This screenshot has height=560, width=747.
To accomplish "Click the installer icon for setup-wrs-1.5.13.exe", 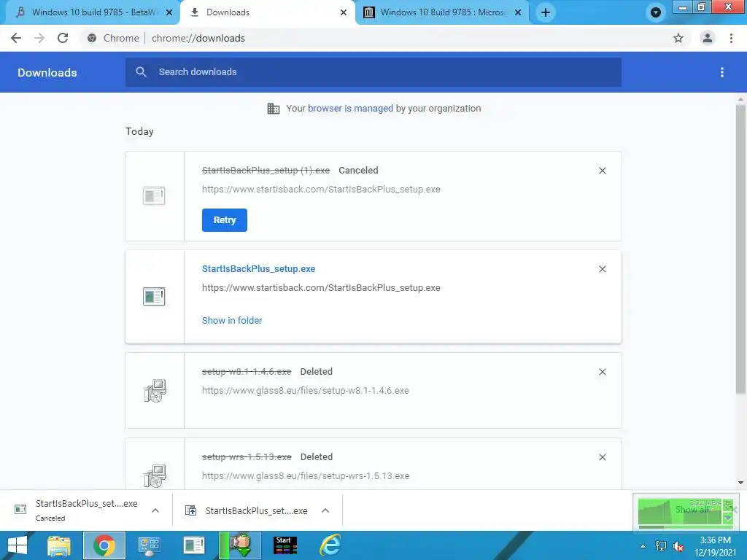I will click(x=155, y=475).
